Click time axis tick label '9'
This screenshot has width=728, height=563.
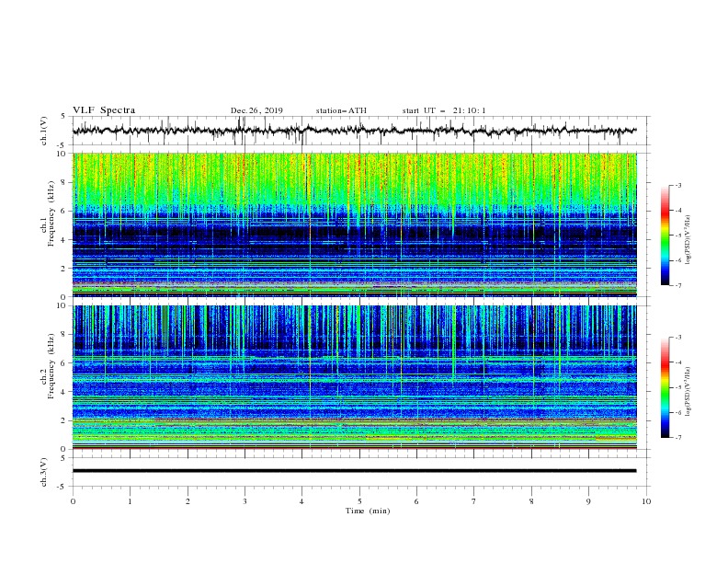(x=588, y=501)
